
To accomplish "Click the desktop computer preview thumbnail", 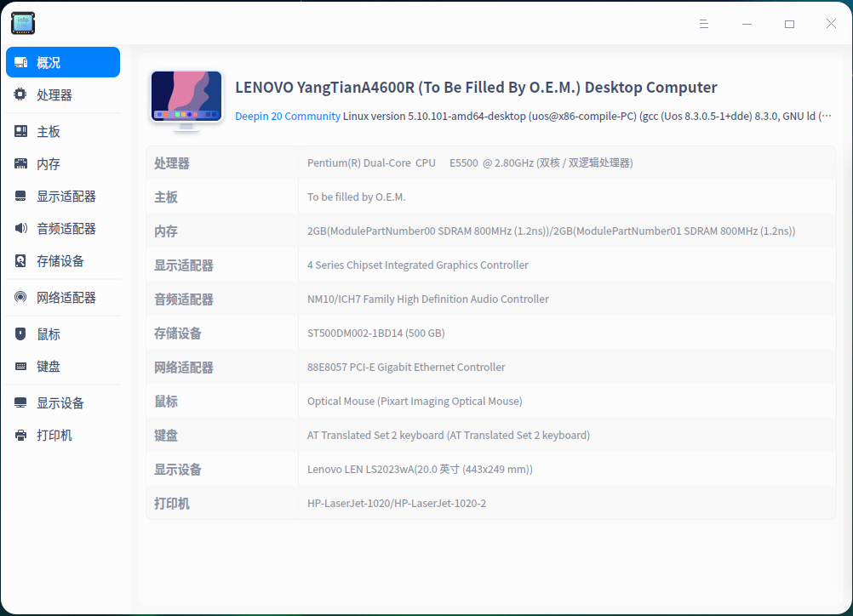I will tap(186, 96).
